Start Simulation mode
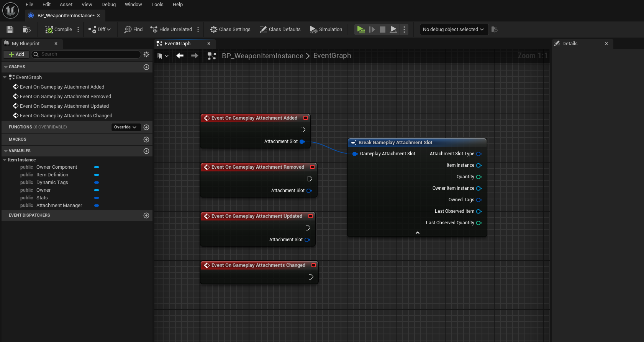This screenshot has width=644, height=342. [x=326, y=30]
